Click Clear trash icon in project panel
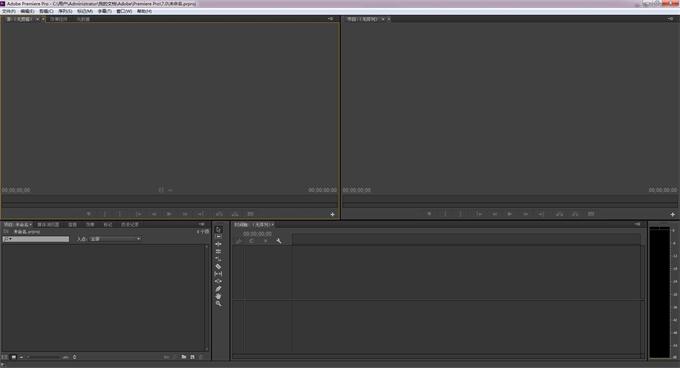680x368 pixels. (201, 357)
